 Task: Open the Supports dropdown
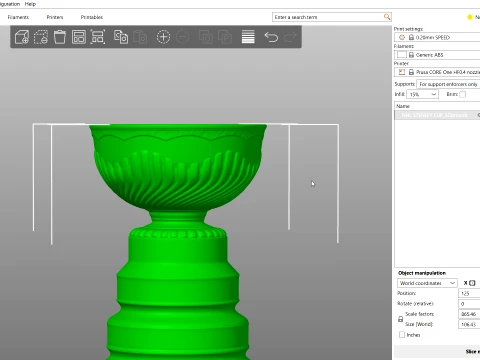click(x=448, y=84)
